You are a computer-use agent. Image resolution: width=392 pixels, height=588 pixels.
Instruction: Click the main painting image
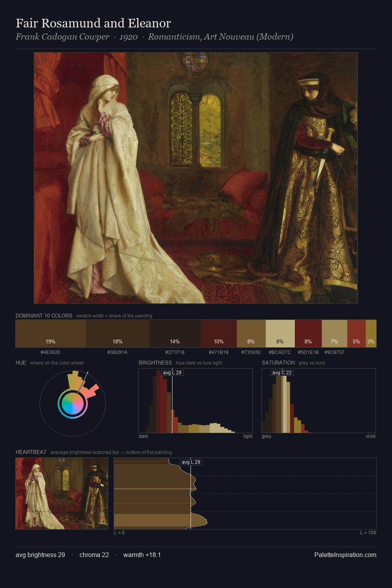[196, 178]
